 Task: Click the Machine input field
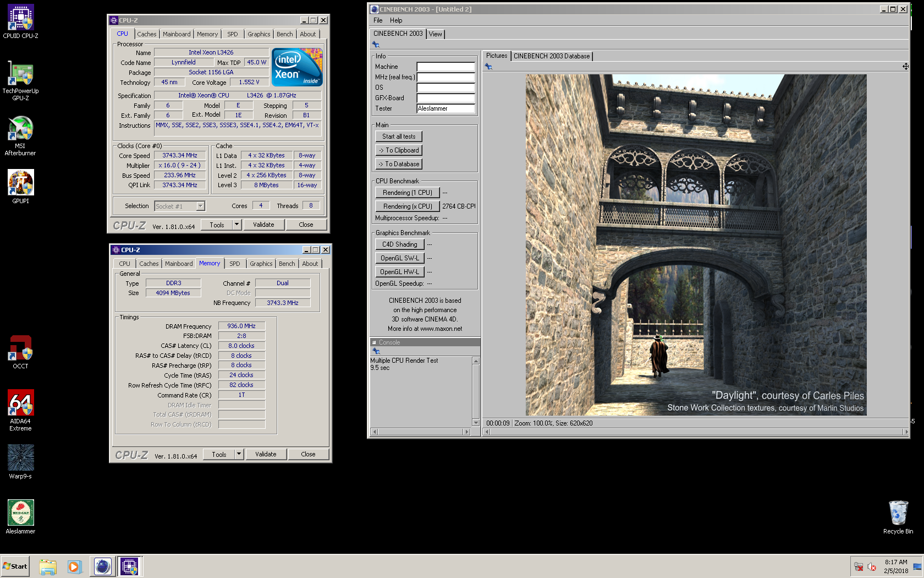(446, 67)
